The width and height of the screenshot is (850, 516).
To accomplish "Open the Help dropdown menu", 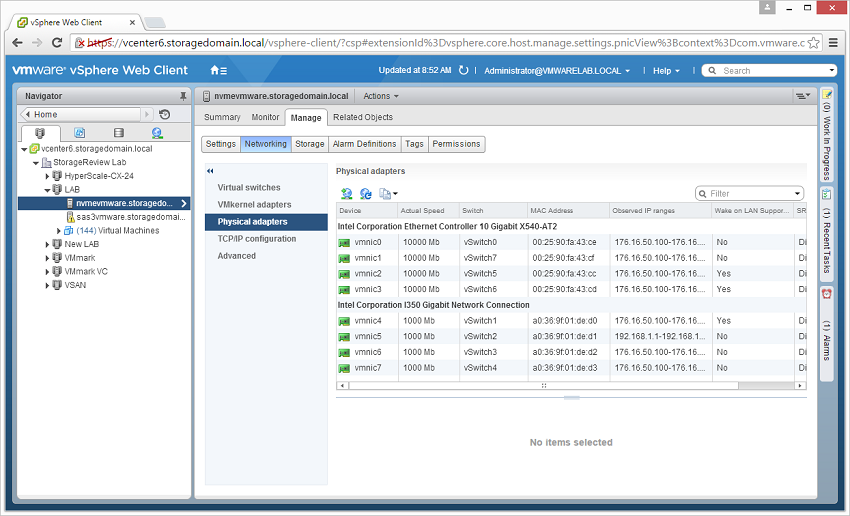I will 666,70.
